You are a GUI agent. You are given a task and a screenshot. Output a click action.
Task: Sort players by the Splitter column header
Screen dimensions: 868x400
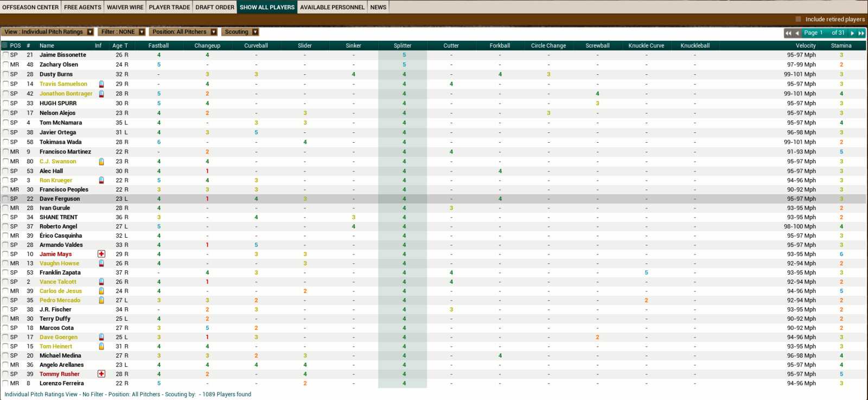pos(403,46)
